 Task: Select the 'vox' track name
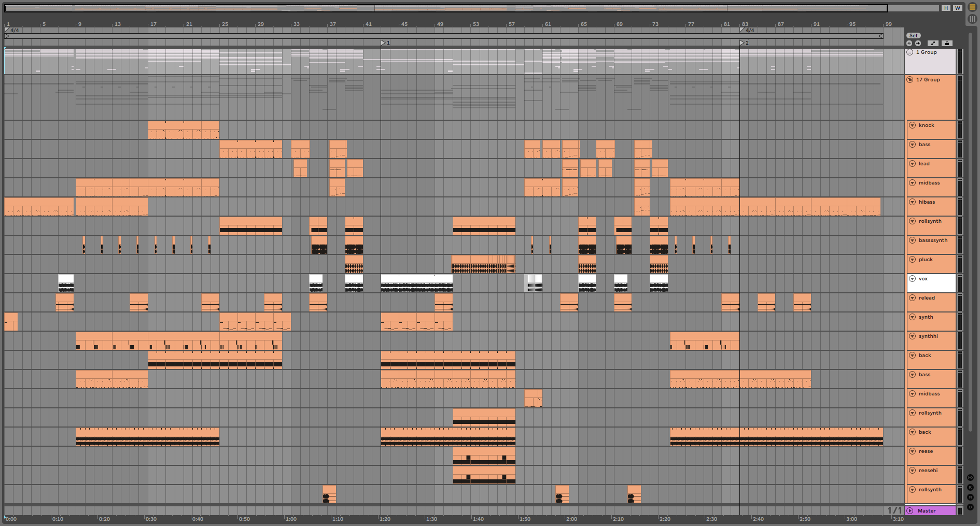click(923, 279)
